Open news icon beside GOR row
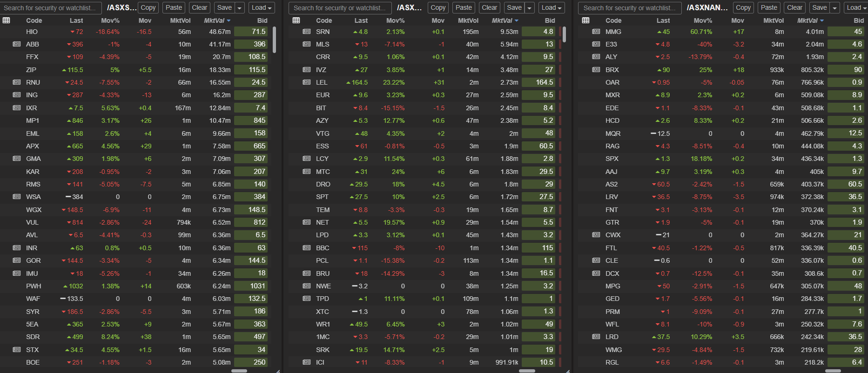868x373 pixels. coord(17,260)
